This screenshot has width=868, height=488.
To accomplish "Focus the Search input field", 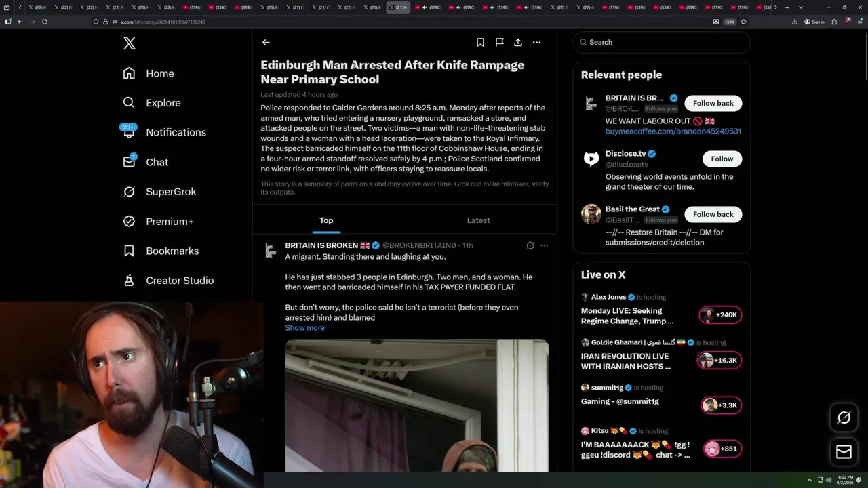I will coord(661,42).
